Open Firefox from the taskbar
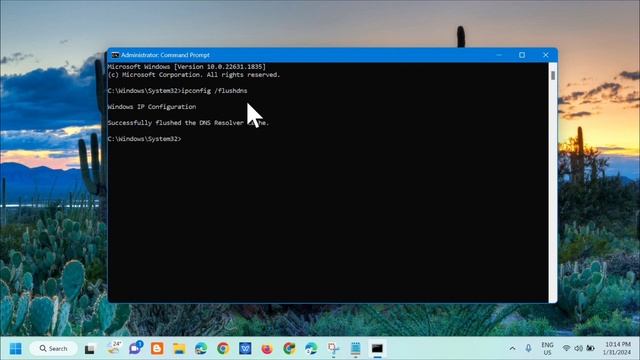Image resolution: width=640 pixels, height=360 pixels. point(267,349)
